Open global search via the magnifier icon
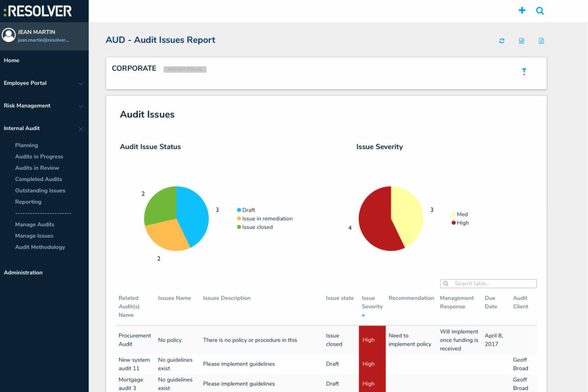588x392 pixels. (540, 11)
